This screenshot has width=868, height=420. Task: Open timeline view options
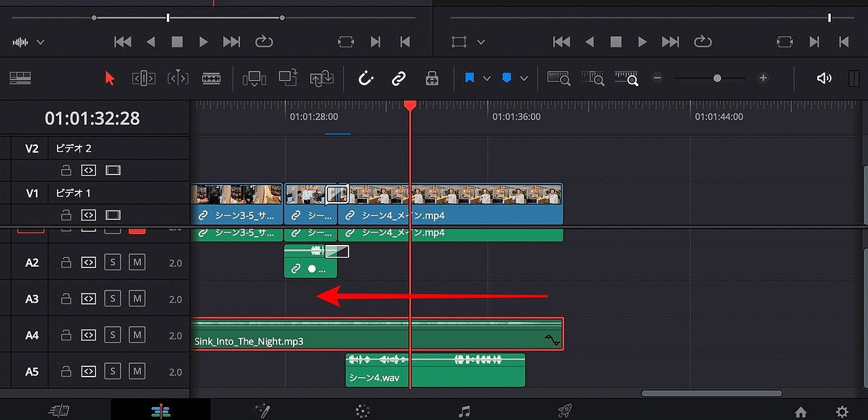[20, 78]
